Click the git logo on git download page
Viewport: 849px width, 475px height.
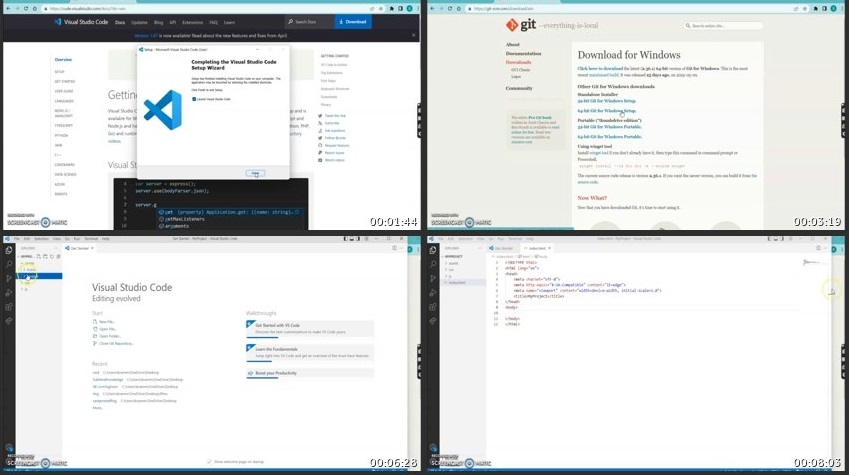[521, 25]
